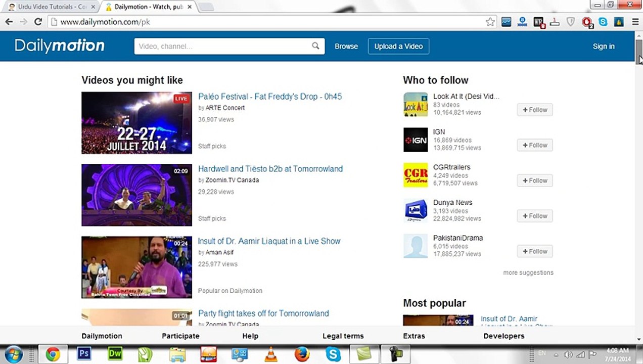Screen dimensions: 643x364
Task: Follow the CGRtrailers channel
Action: click(535, 180)
